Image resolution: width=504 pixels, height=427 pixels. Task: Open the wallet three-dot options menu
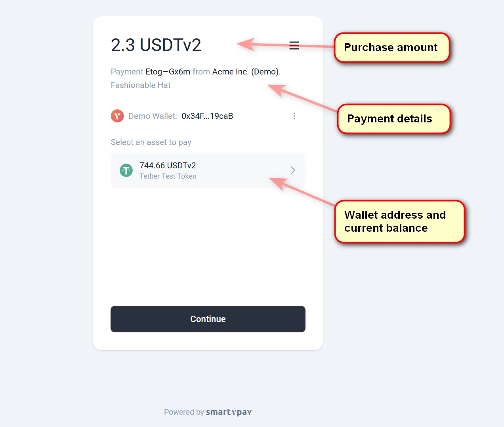coord(294,116)
